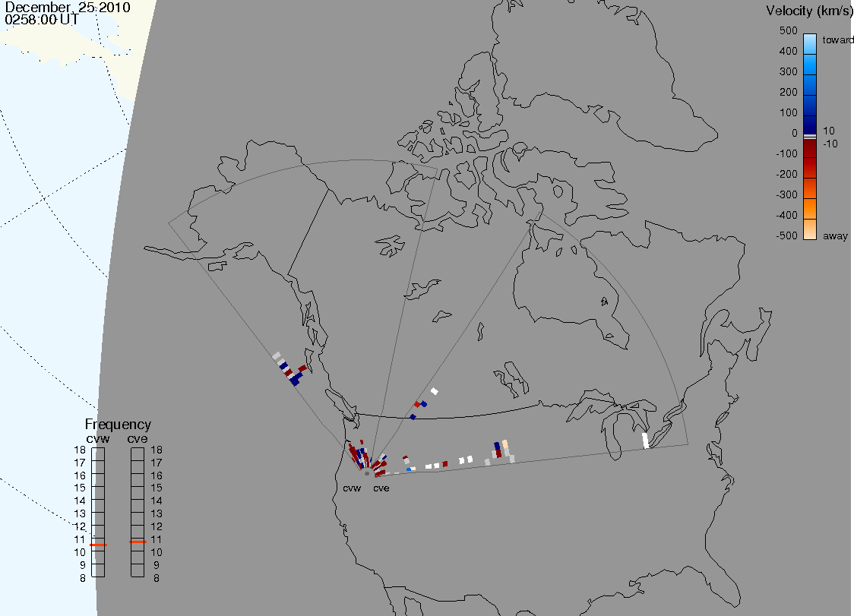Viewport: 854px width, 616px height.
Task: Click the 8 cell of cve frequency bar
Action: [x=138, y=570]
